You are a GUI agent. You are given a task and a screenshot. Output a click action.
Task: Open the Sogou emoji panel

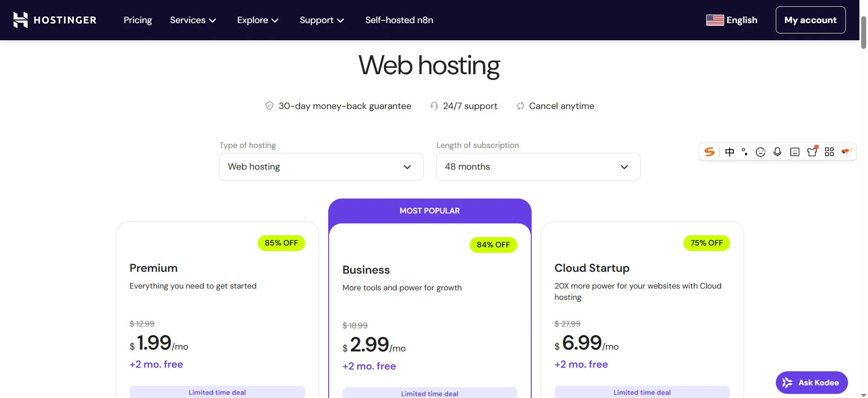coord(760,152)
